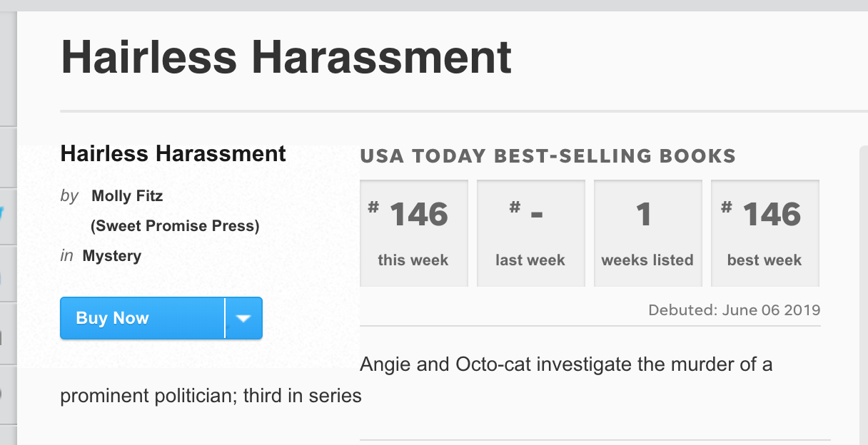Click the smaller bold Hairless Harassment book title
Image resolution: width=868 pixels, height=445 pixels.
tap(173, 154)
